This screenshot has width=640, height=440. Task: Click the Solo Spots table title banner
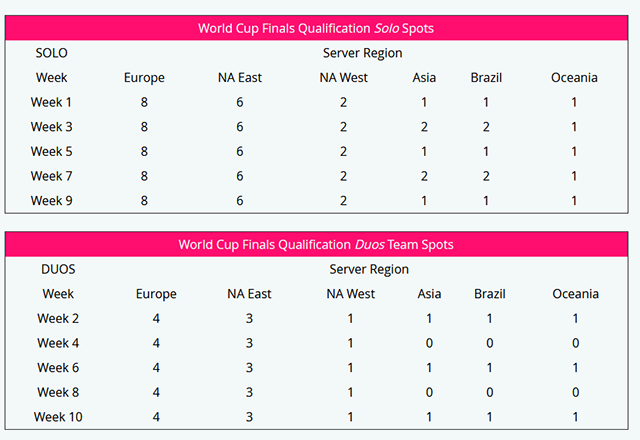[316, 28]
